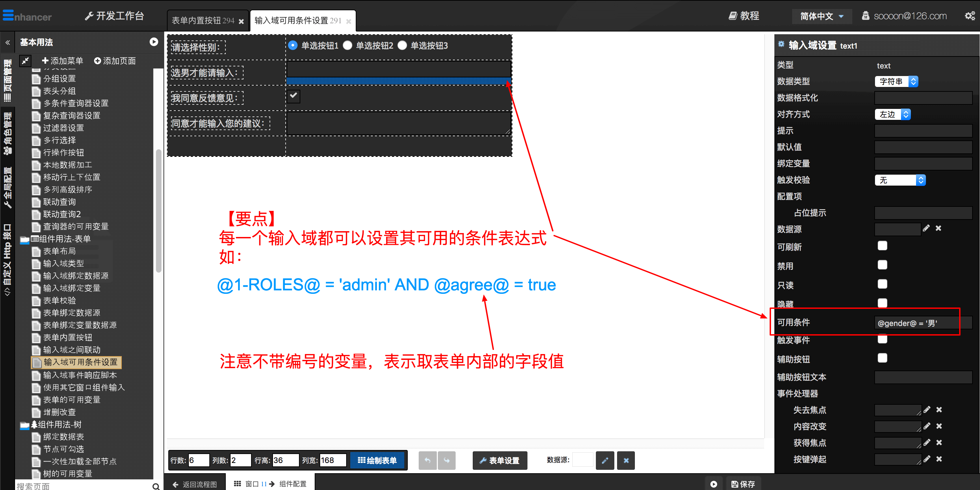Open the 输入域事件响应脚本 page
This screenshot has width=980, height=490.
tap(80, 375)
